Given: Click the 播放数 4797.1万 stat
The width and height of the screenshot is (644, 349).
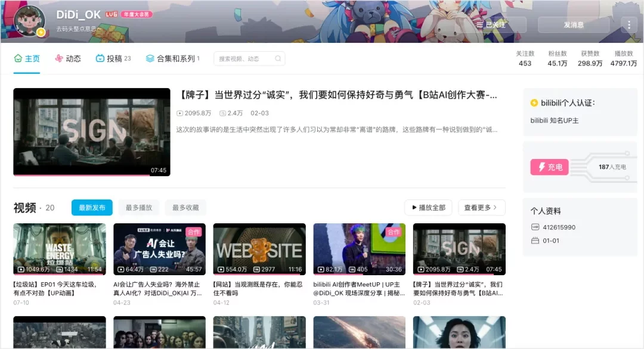Looking at the screenshot, I should click(624, 58).
